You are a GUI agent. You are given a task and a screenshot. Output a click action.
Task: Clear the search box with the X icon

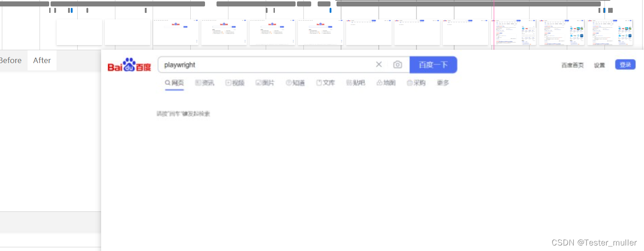pos(379,64)
